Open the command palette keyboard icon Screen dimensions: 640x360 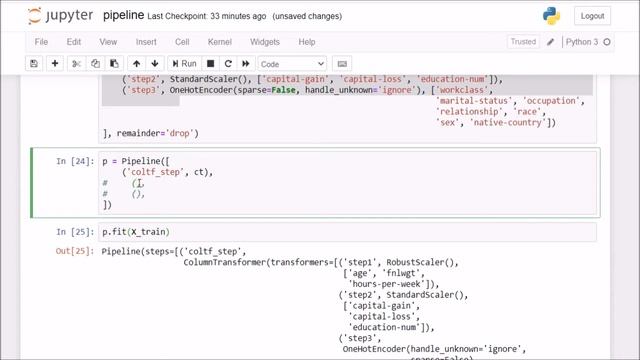(342, 64)
